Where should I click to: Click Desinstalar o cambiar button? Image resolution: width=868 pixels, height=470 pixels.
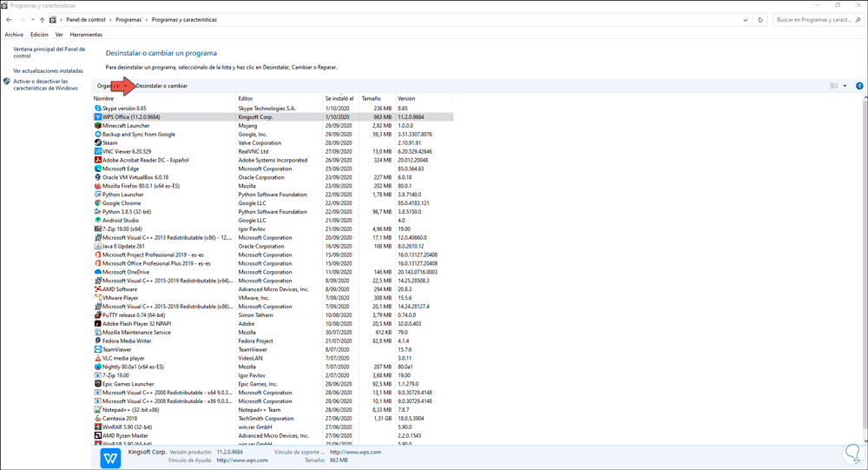coord(161,86)
